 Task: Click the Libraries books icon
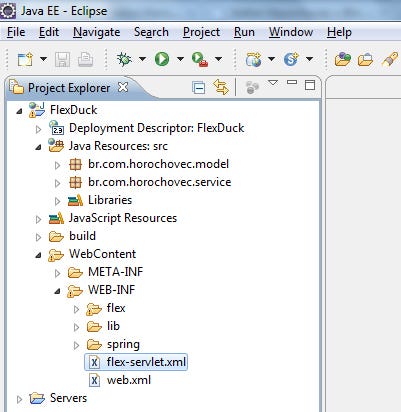(x=75, y=200)
